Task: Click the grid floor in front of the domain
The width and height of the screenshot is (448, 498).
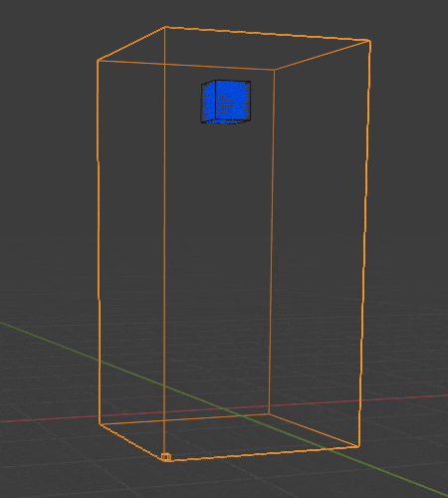Action: tap(232, 478)
